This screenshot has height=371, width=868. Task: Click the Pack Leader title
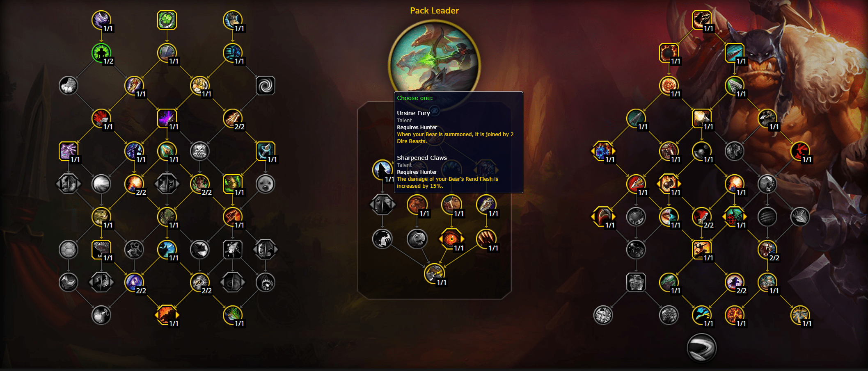click(x=434, y=11)
